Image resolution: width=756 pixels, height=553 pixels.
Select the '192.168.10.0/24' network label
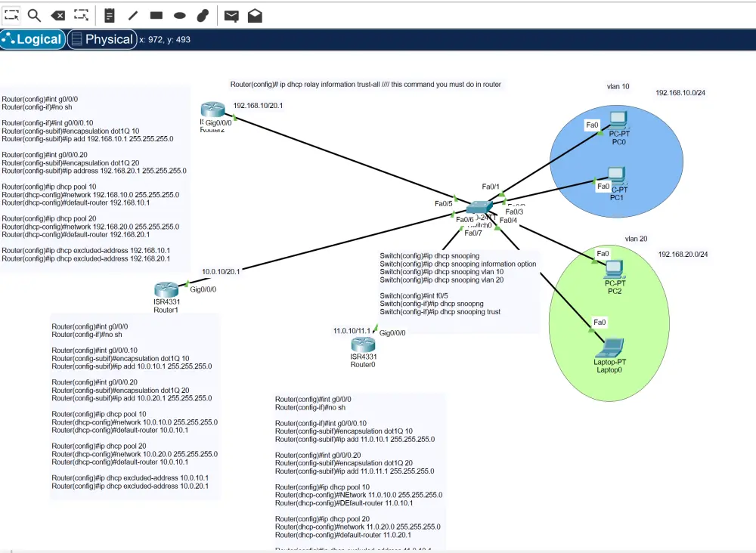point(680,93)
